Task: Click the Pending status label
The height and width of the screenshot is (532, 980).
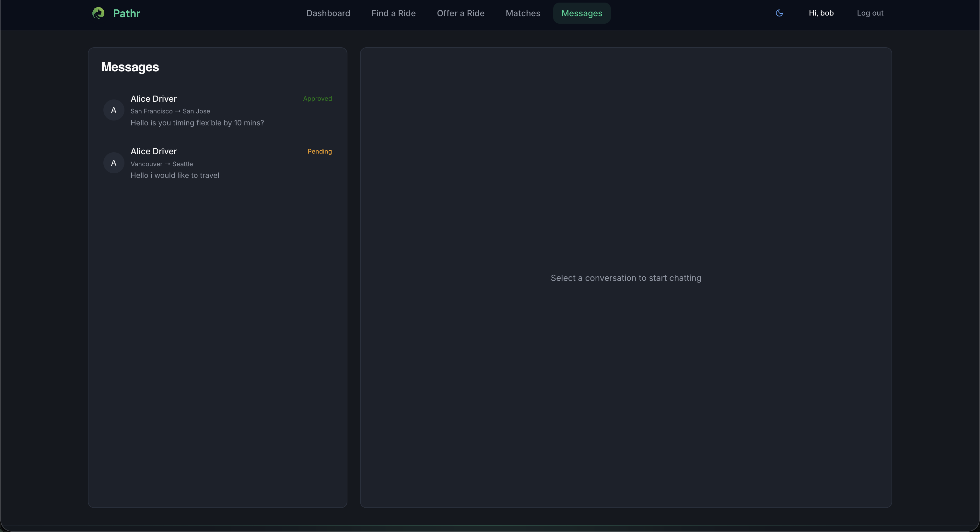Action: 319,151
